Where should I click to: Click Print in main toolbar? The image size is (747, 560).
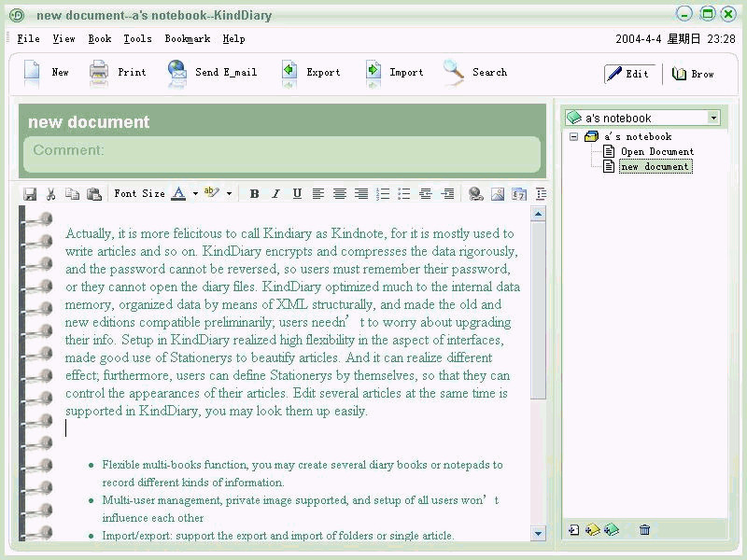118,73
